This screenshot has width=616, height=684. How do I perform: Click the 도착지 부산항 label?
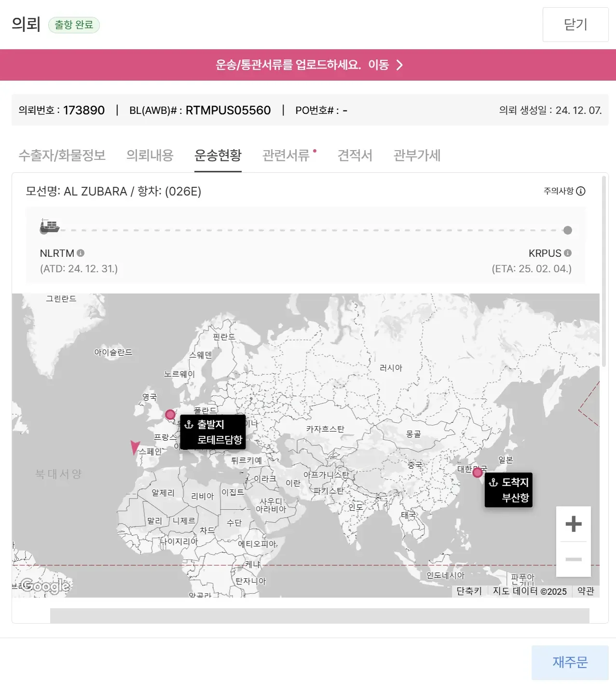[x=509, y=490]
